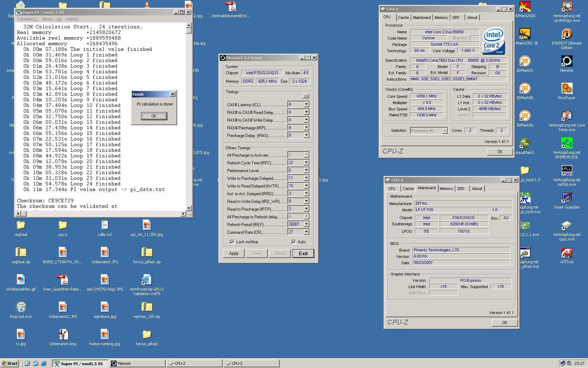This screenshot has width=588, height=368.
Task: Open the Core Temp shortcut icon
Action: point(567,116)
